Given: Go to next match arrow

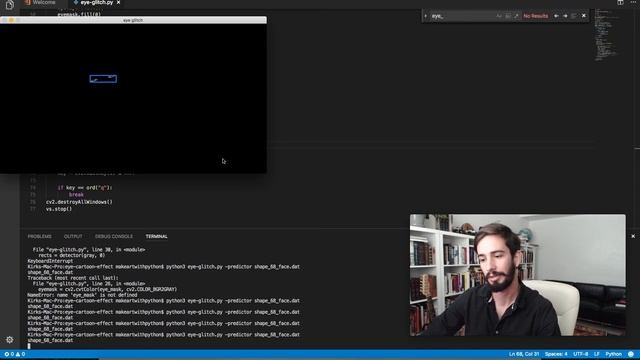Looking at the screenshot, I should point(565,16).
